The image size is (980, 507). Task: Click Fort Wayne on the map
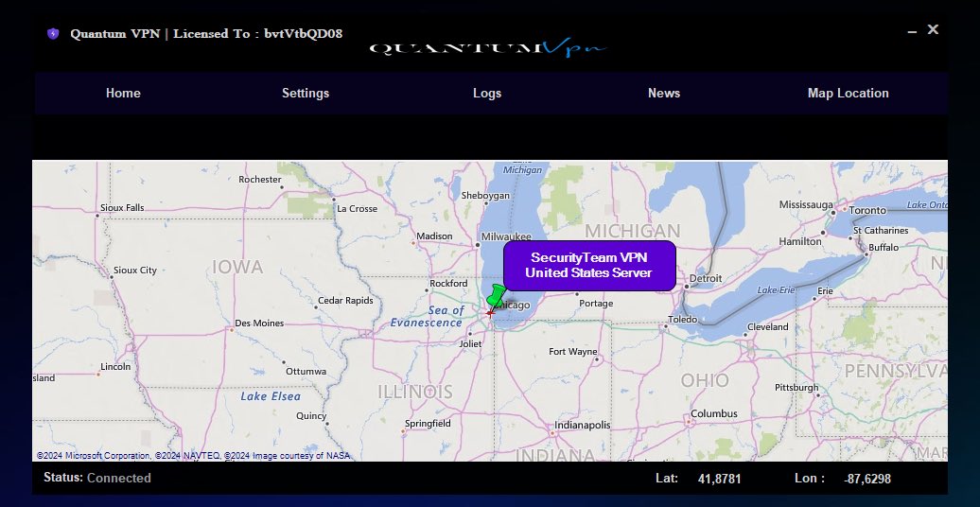(x=573, y=352)
